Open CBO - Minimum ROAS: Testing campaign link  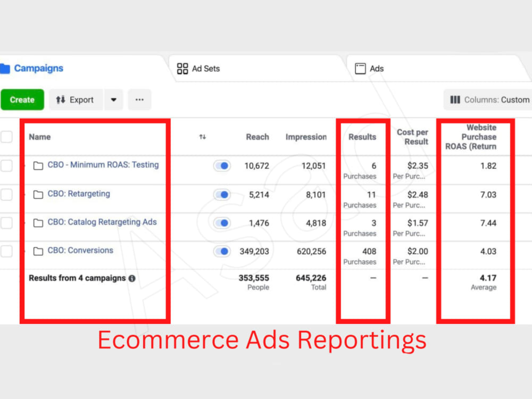pyautogui.click(x=103, y=165)
